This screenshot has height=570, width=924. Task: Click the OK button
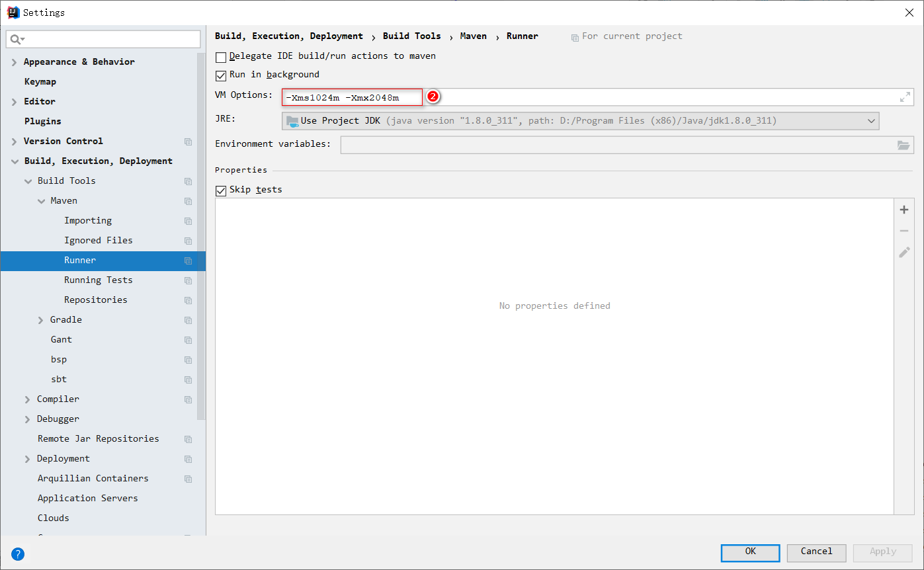point(750,552)
